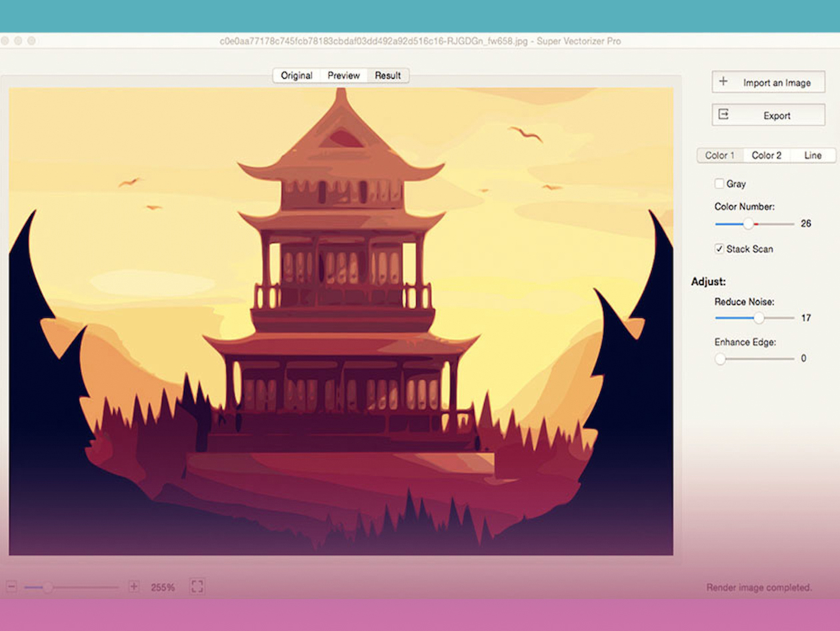Disable the Stack Scan checkbox
This screenshot has height=631, width=840.
coord(719,249)
